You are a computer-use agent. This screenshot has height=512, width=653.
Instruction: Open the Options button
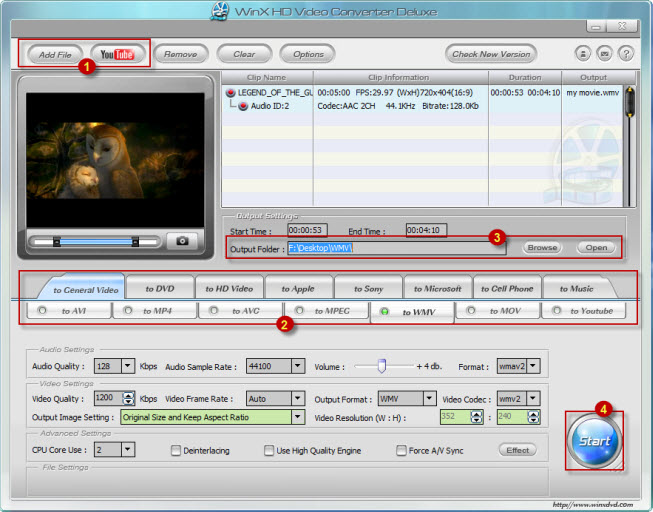(x=308, y=54)
